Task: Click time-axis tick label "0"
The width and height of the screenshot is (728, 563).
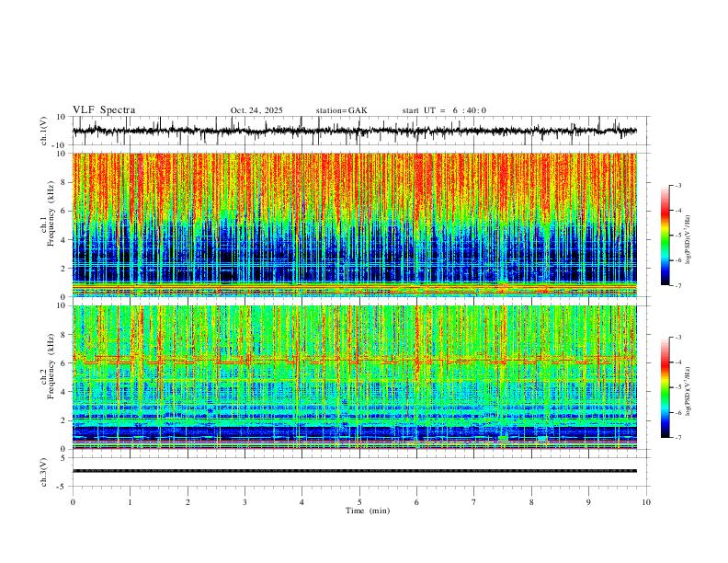Action: coord(73,502)
